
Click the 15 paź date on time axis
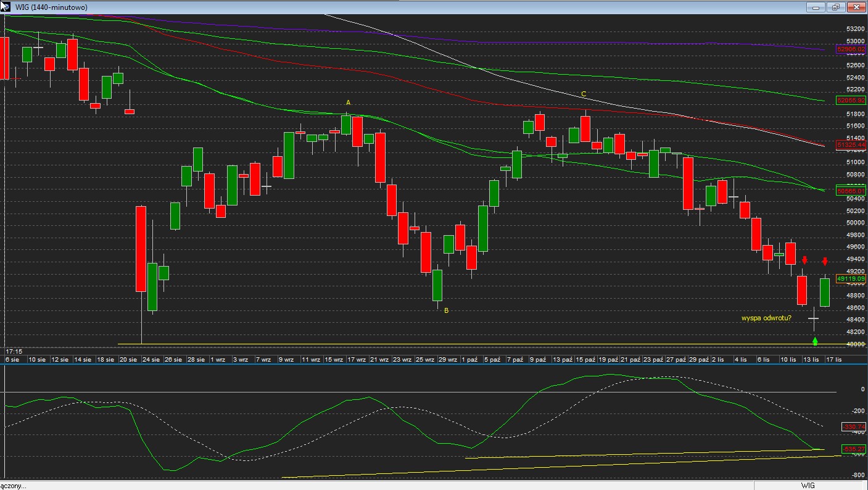pos(585,359)
